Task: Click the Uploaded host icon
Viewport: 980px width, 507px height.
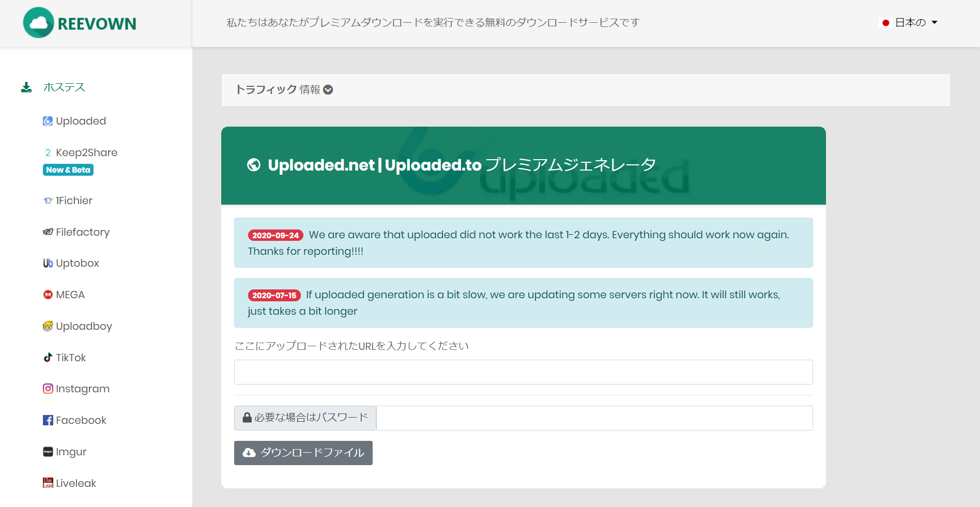Action: click(x=48, y=121)
